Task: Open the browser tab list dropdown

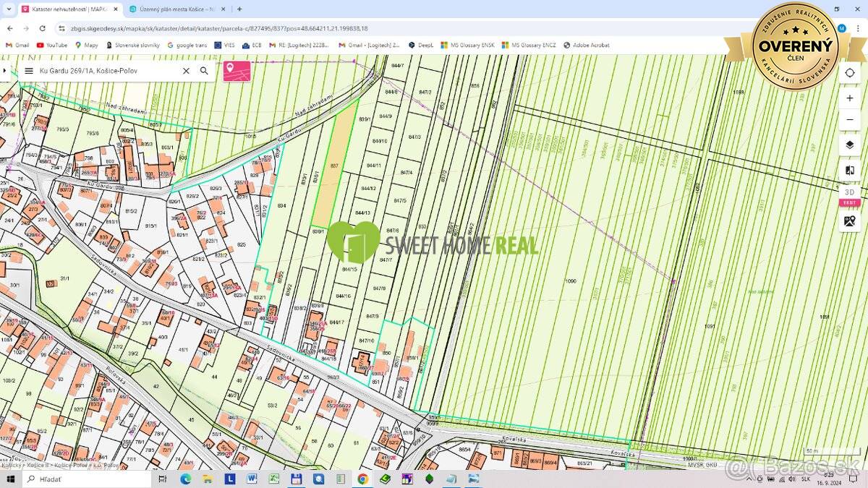Action: pos(9,9)
